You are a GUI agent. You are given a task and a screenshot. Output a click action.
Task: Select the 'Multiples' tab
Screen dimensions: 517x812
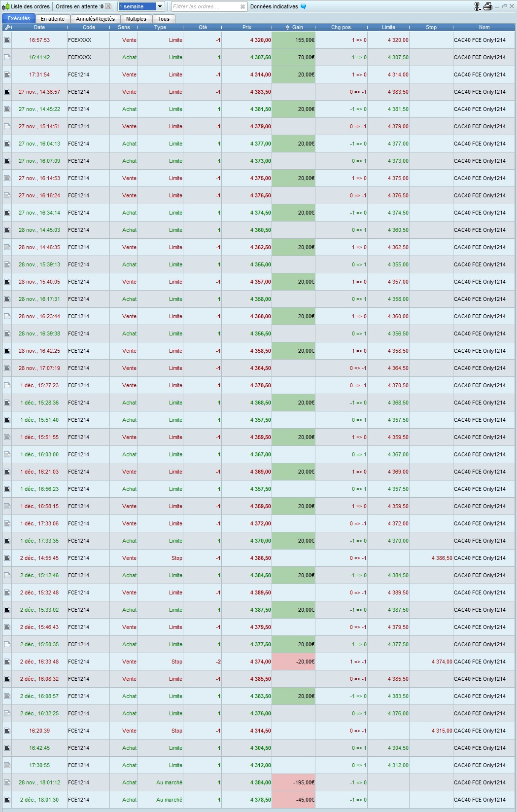point(136,19)
